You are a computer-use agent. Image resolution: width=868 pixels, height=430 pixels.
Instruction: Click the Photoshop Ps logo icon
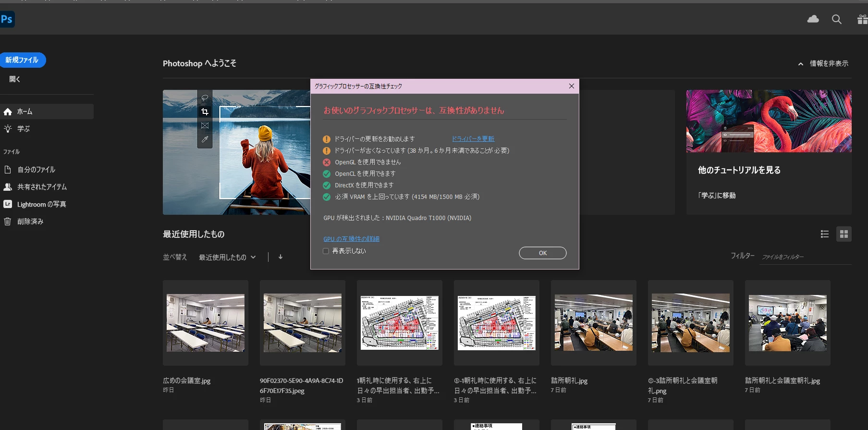pos(7,19)
